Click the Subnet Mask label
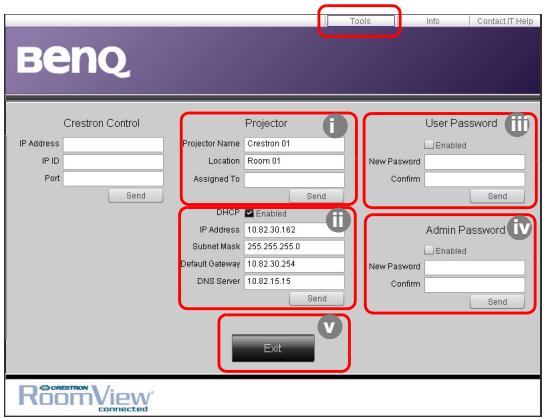The width and height of the screenshot is (545, 418). coord(216,246)
